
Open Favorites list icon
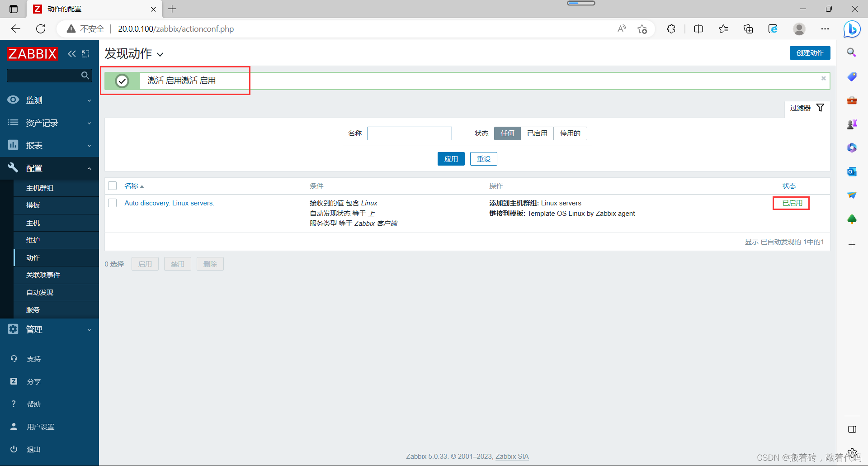point(723,29)
